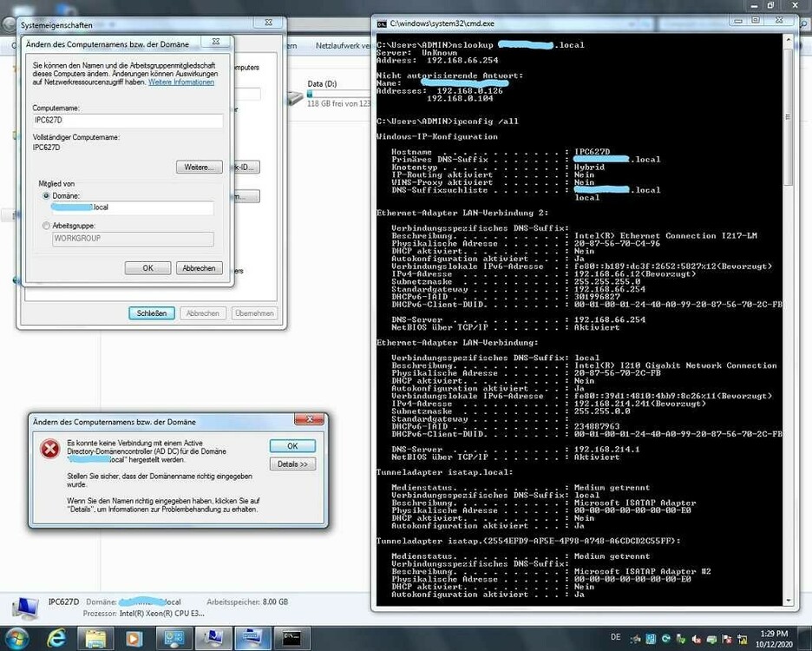This screenshot has width=812, height=651.
Task: Open the Weitere Informationen link
Action: (x=180, y=82)
